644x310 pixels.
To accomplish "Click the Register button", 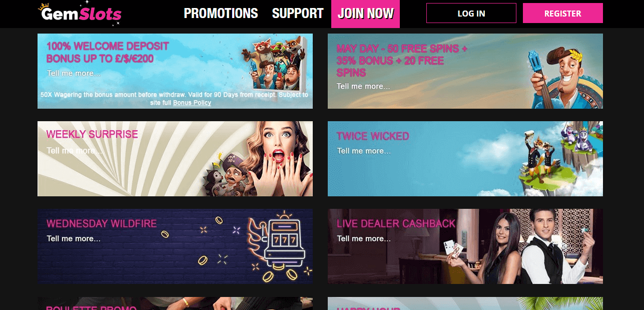I will tap(562, 14).
